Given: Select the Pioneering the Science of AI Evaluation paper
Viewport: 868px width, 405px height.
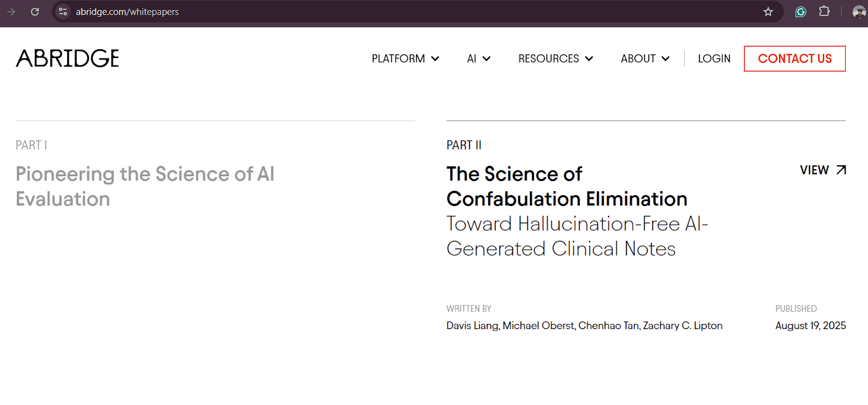Looking at the screenshot, I should (x=145, y=187).
